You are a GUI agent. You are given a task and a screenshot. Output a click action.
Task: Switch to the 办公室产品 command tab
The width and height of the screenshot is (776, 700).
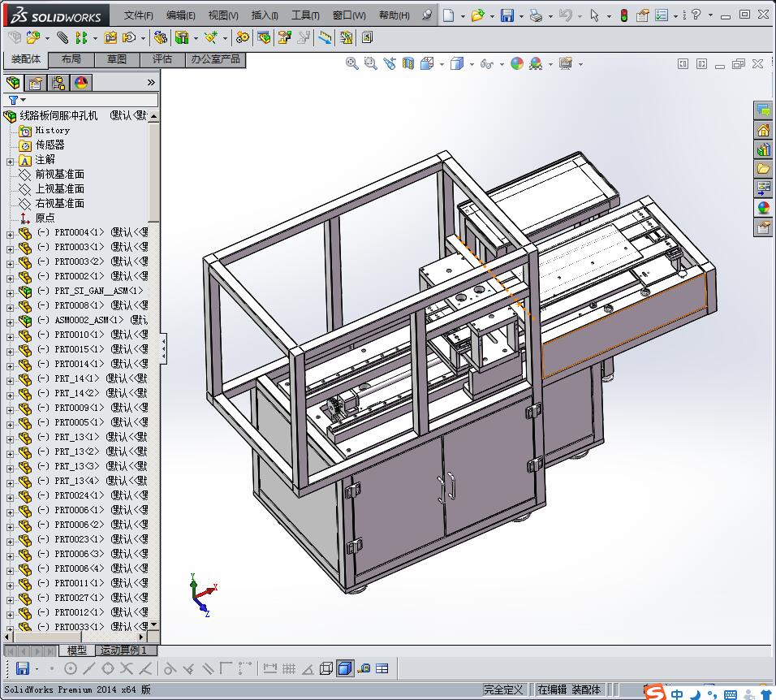click(215, 59)
